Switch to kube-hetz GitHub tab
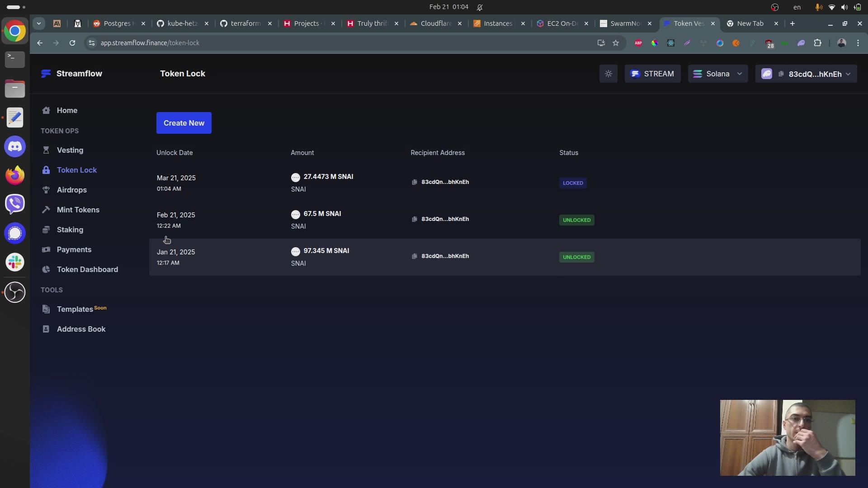Viewport: 868px width, 488px height. point(182,23)
